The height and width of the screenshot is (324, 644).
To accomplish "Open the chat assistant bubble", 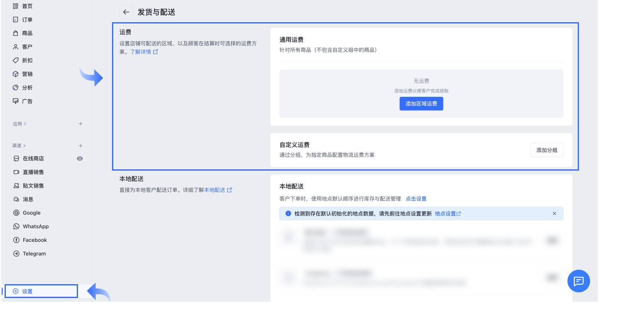I will [x=579, y=281].
